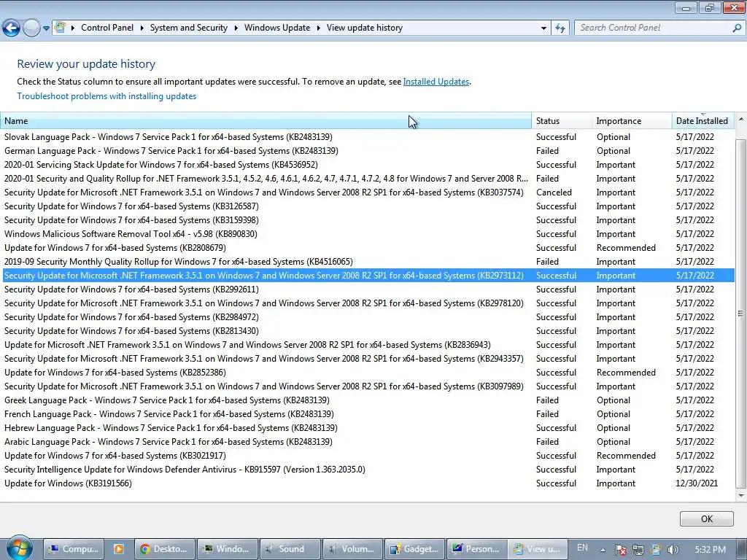Viewport: 747px width, 560px height.
Task: Sort by the Name column header
Action: tap(266, 121)
